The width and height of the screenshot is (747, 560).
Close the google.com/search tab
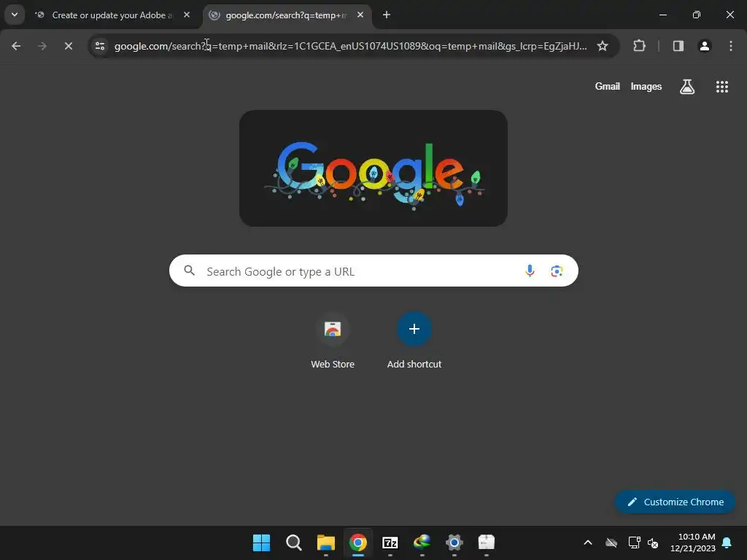[360, 15]
